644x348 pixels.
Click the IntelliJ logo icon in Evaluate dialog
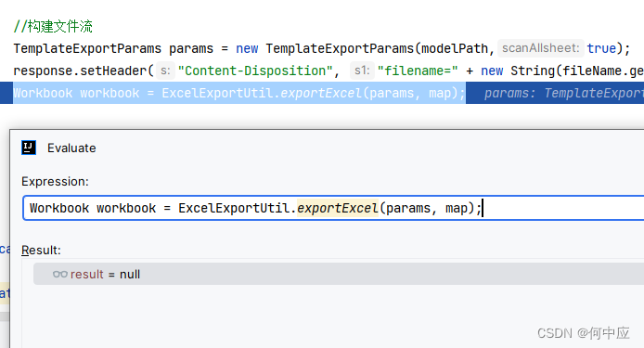[29, 148]
